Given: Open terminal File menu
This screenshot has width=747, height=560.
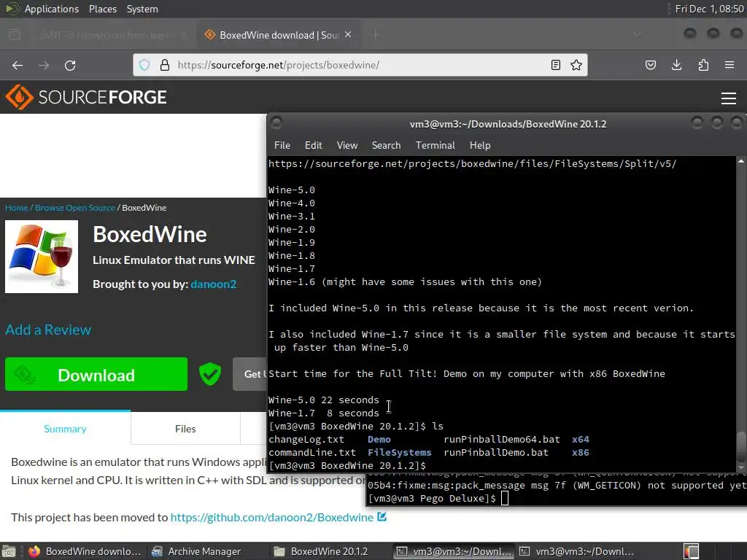Looking at the screenshot, I should tap(282, 145).
